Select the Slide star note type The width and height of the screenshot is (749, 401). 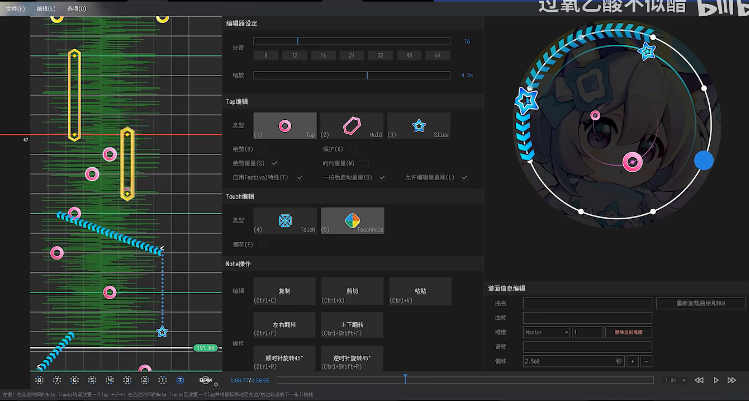coord(418,126)
